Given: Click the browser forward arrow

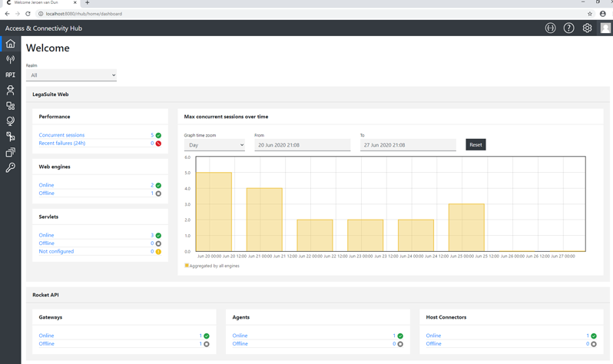Looking at the screenshot, I should pos(18,14).
